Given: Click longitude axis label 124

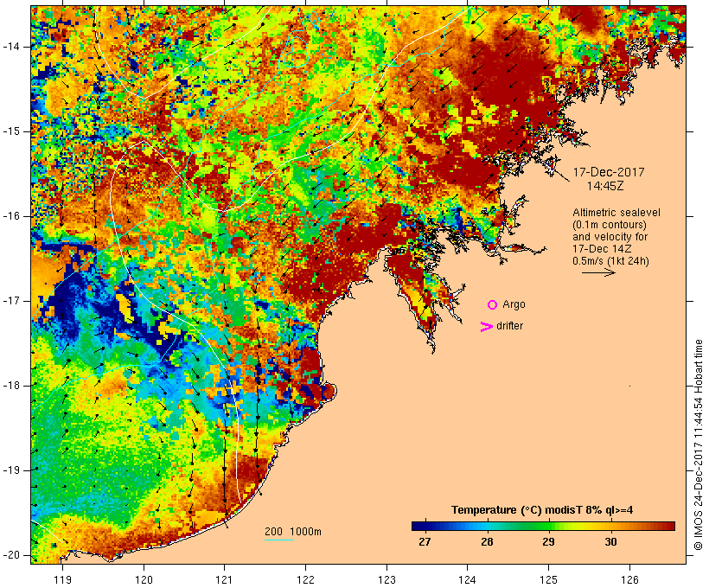Looking at the screenshot, I should point(468,579).
